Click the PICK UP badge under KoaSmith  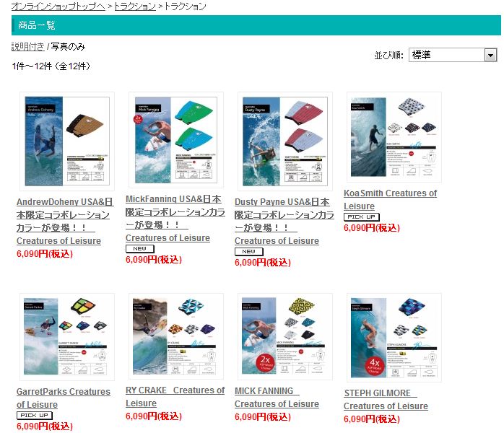362,216
